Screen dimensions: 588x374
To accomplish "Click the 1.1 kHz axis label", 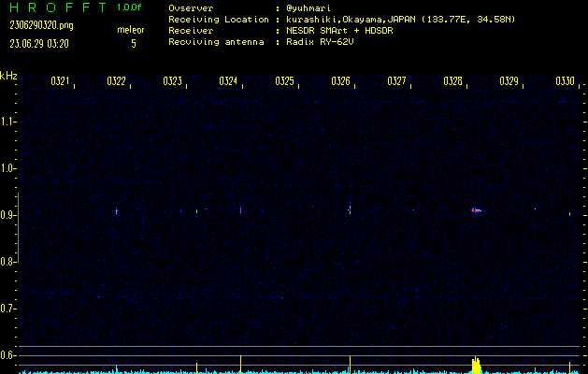I will 8,122.
